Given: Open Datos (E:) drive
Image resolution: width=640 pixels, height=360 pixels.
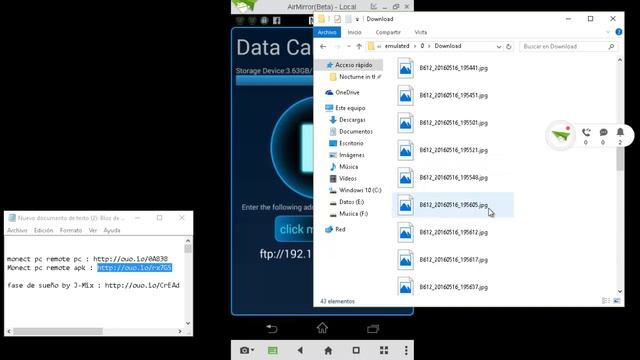Looking at the screenshot, I should click(351, 202).
